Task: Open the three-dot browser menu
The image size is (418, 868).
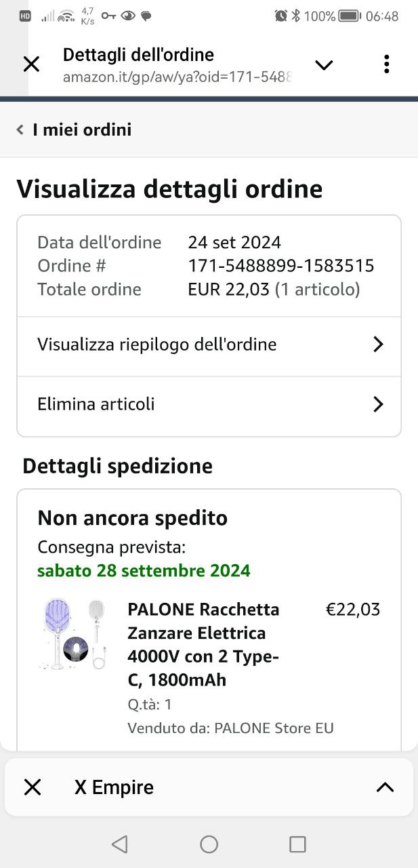Action: [386, 64]
